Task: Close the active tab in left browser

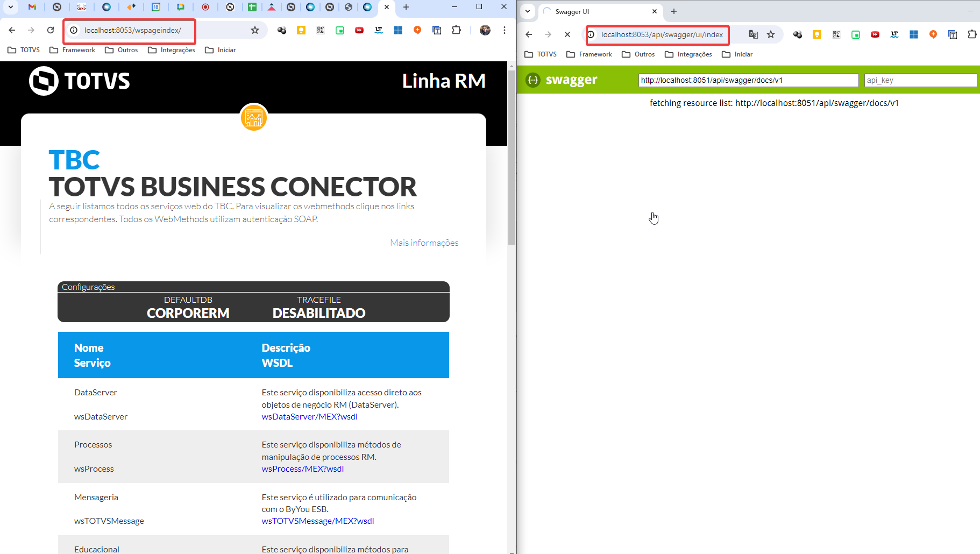Action: click(387, 7)
